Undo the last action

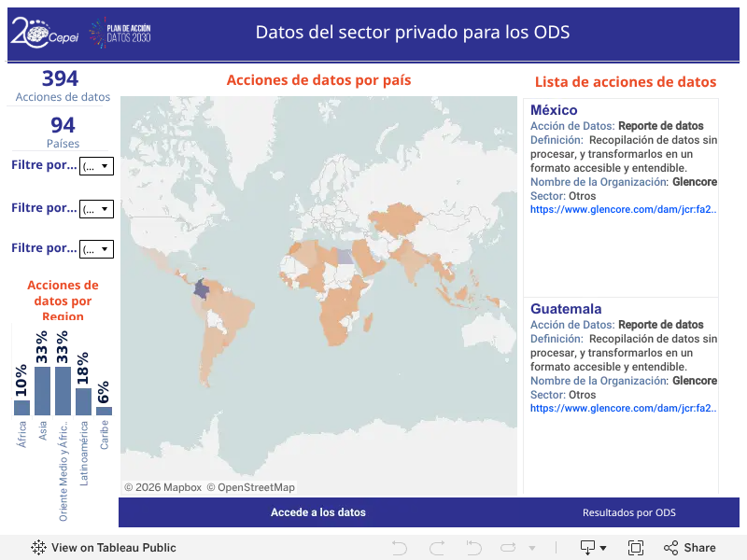tap(400, 548)
